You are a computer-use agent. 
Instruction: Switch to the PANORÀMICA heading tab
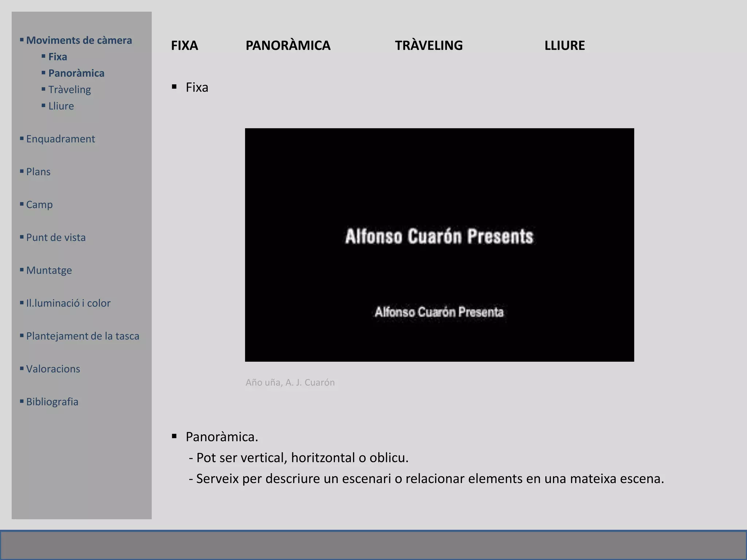288,46
